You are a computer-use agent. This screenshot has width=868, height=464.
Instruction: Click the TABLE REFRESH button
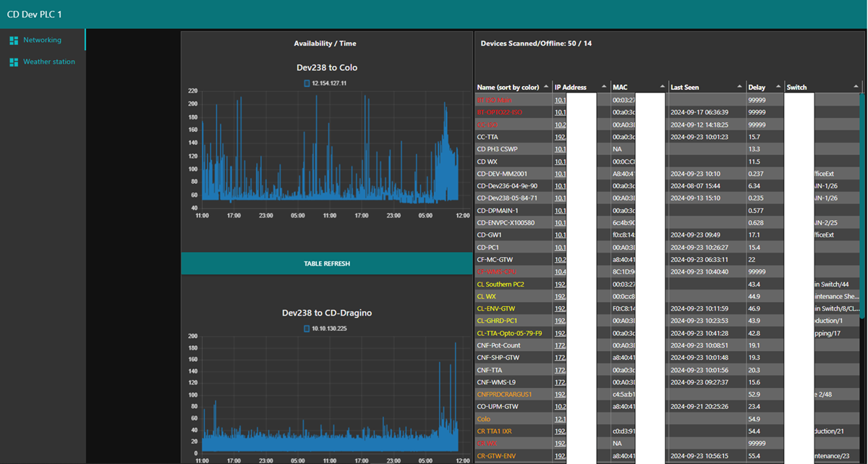tap(327, 263)
